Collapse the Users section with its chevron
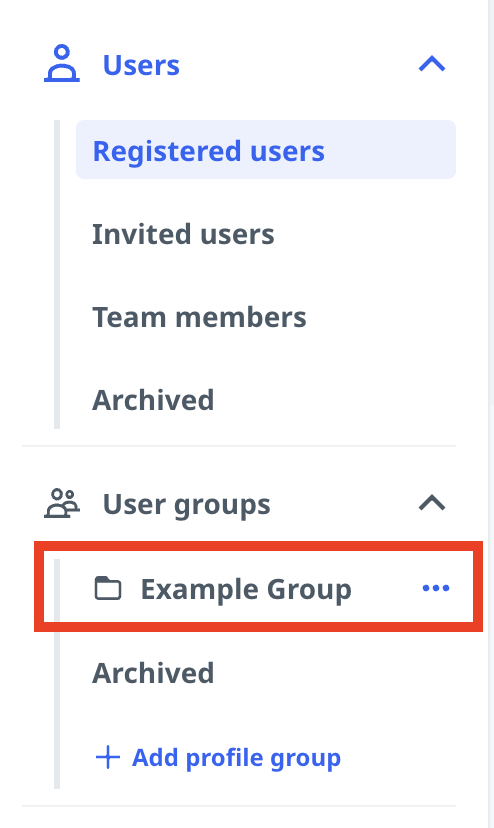The image size is (494, 828). click(x=432, y=64)
